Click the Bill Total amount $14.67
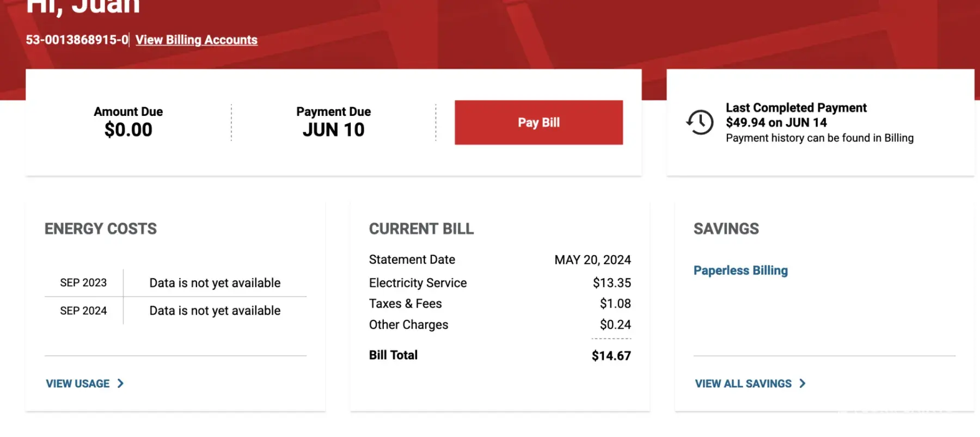The height and width of the screenshot is (437, 980). [611, 356]
